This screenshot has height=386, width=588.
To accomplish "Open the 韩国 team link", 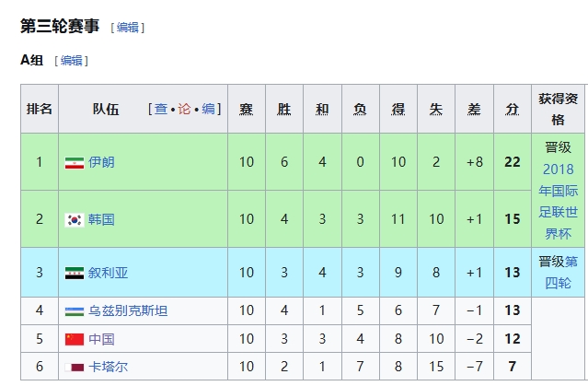I will point(102,219).
